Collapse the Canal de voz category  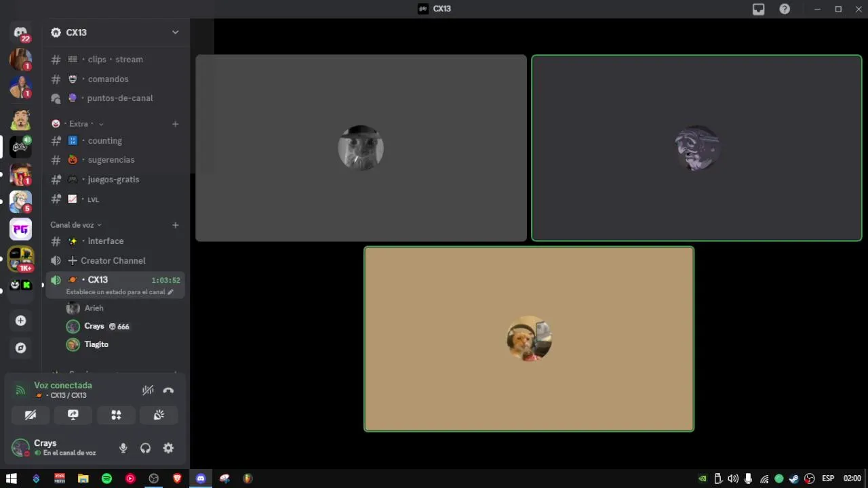(x=76, y=225)
